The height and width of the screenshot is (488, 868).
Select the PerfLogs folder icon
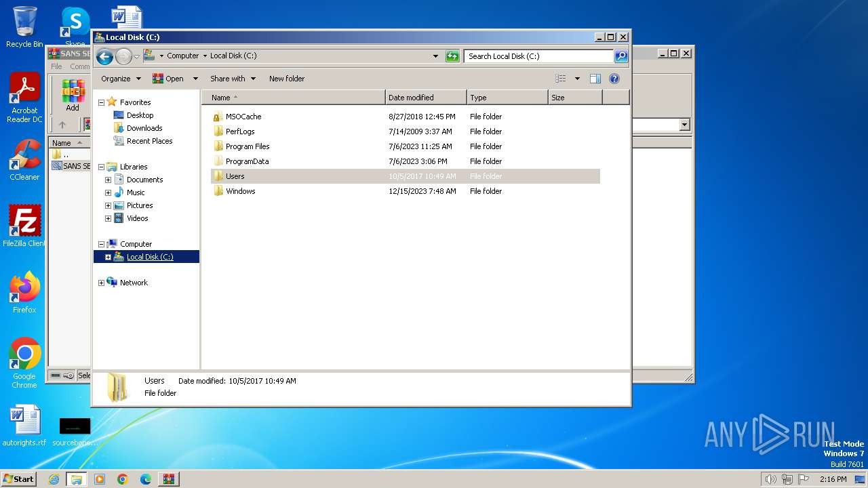coord(218,131)
